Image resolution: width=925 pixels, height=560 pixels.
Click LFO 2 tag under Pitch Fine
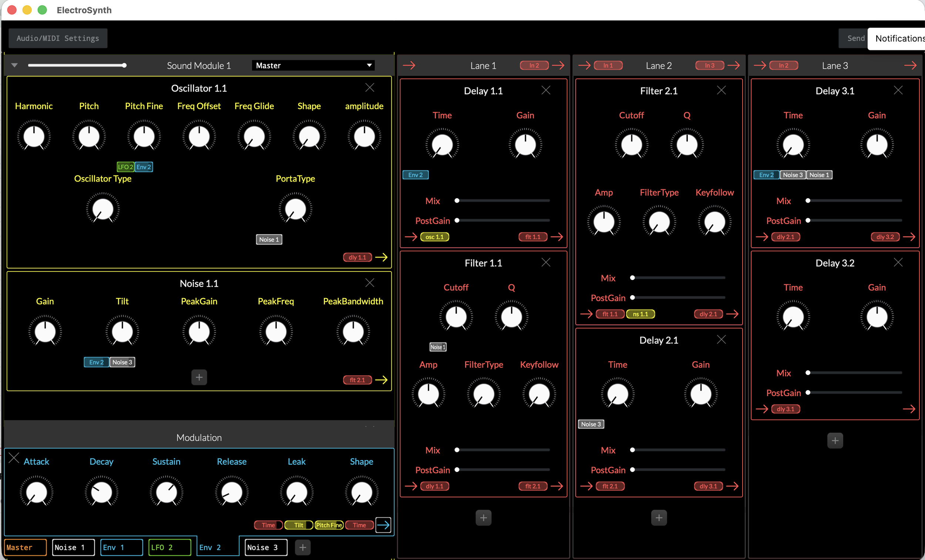point(125,167)
